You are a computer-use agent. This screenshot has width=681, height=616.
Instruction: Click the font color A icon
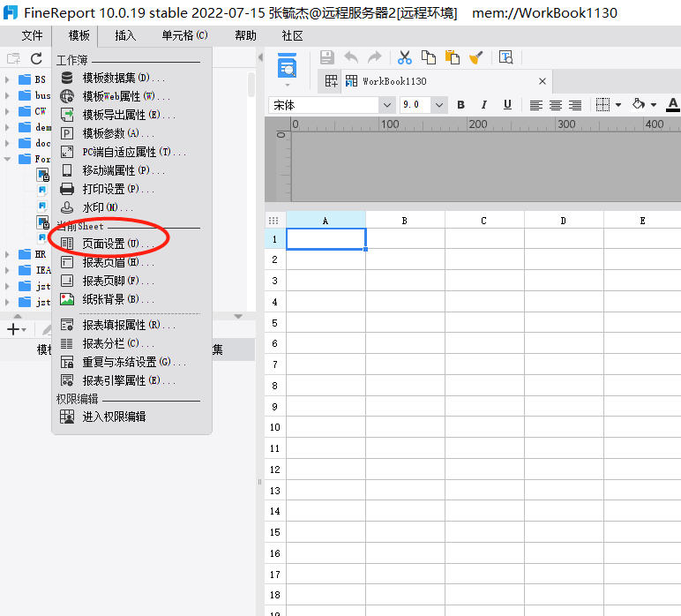click(x=673, y=105)
